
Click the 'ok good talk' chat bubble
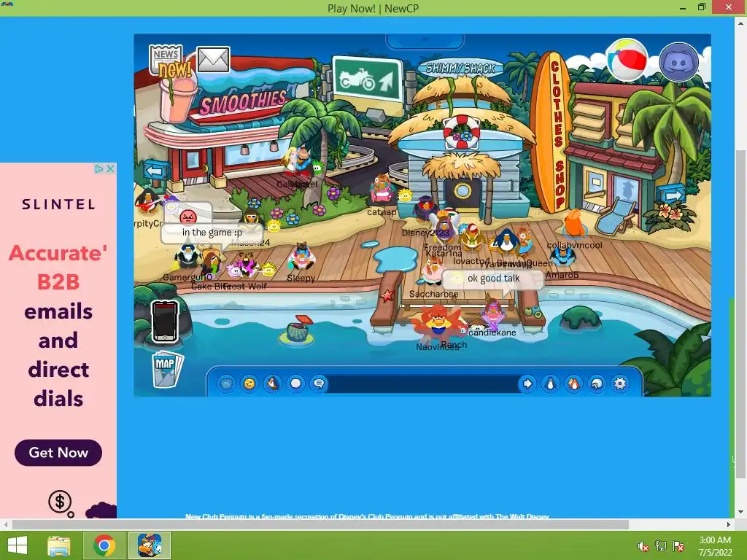[493, 279]
